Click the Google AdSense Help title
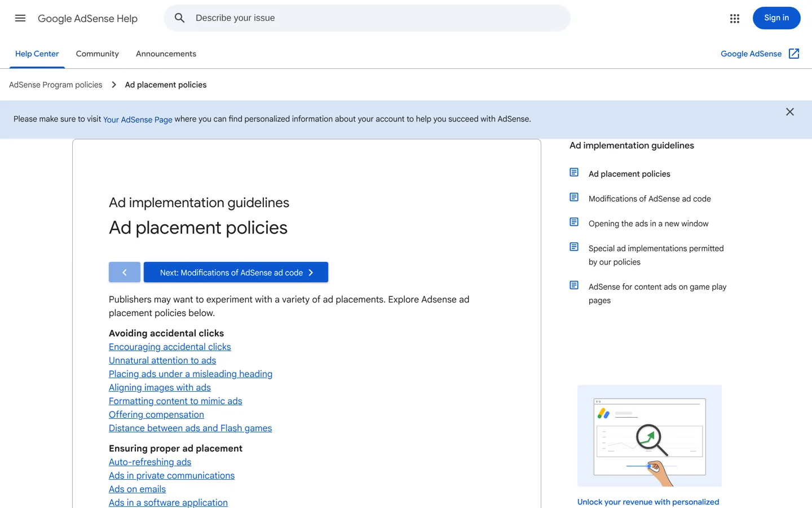Image resolution: width=812 pixels, height=508 pixels. point(87,19)
